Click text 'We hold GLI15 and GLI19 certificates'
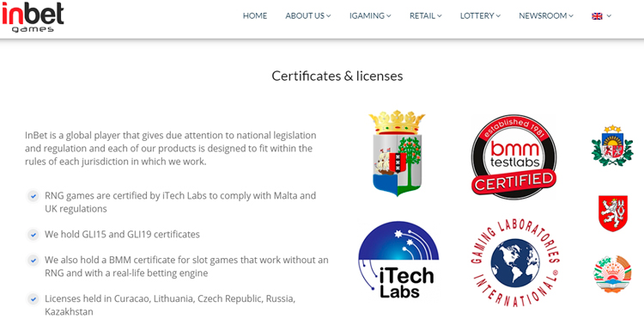644x325 pixels. coord(123,235)
